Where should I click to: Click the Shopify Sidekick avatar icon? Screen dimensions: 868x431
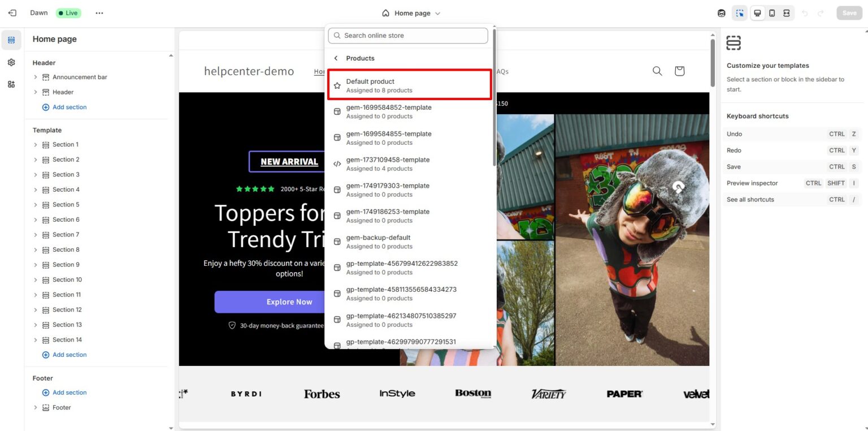click(x=722, y=13)
